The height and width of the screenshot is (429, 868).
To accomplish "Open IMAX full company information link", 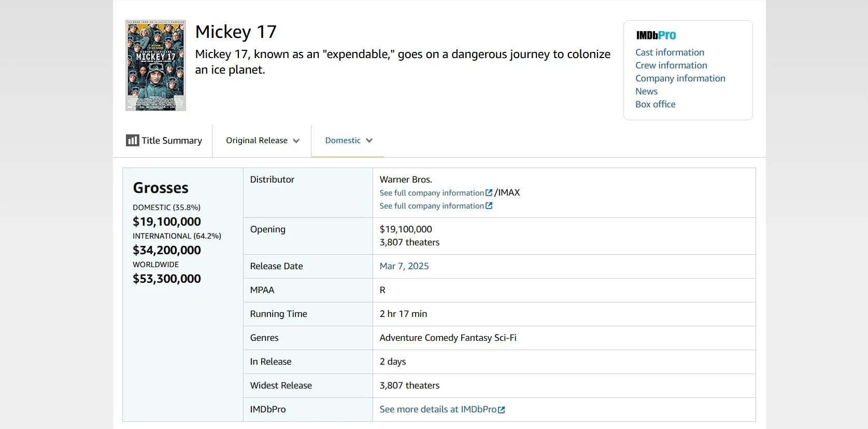I will (431, 206).
